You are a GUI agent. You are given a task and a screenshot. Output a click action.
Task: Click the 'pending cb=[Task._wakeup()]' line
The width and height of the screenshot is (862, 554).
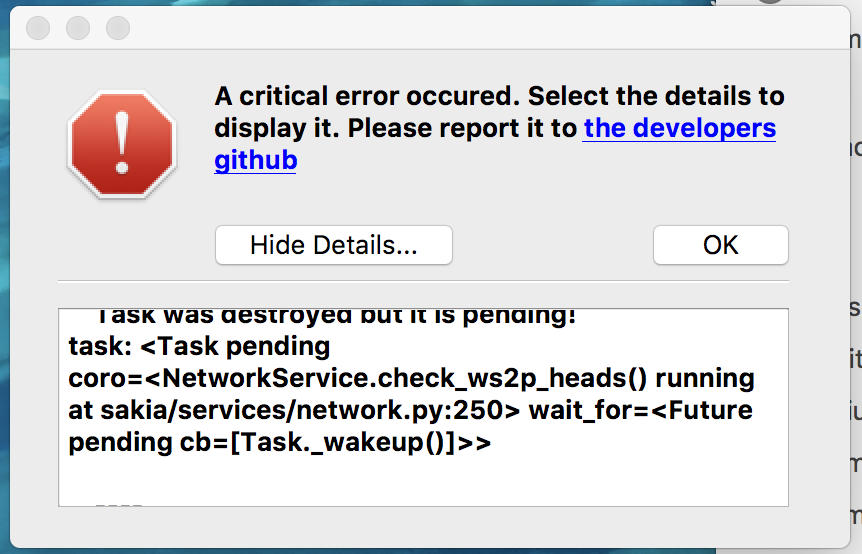pos(279,442)
